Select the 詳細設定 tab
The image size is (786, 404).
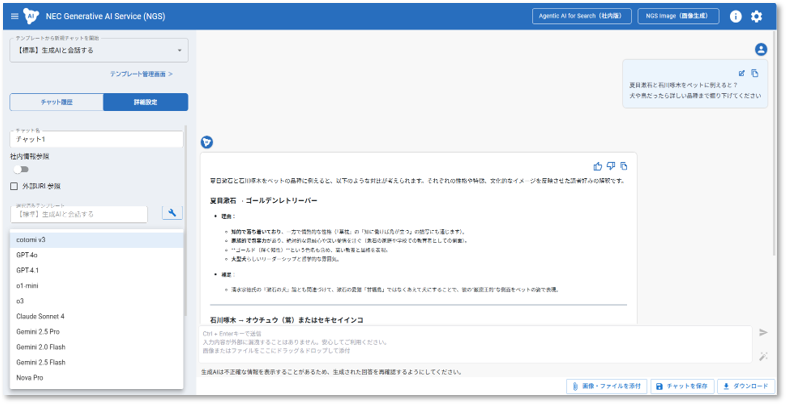145,102
